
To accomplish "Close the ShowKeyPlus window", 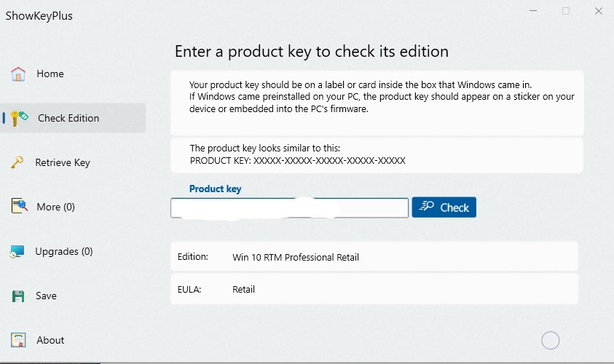I will click(x=599, y=11).
